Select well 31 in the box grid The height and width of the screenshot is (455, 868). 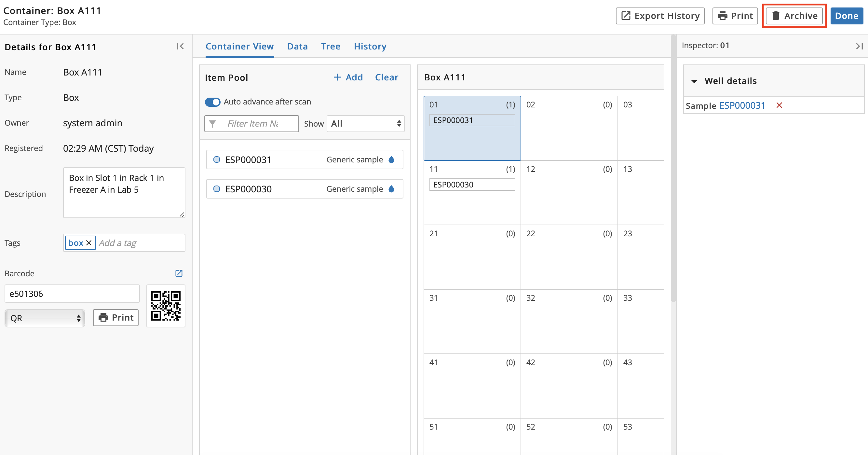[472, 322]
